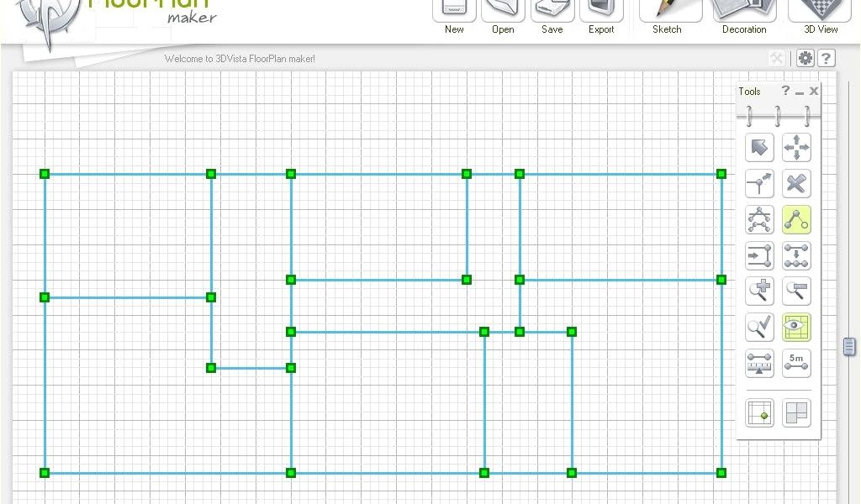Click the Save button

pyautogui.click(x=552, y=13)
